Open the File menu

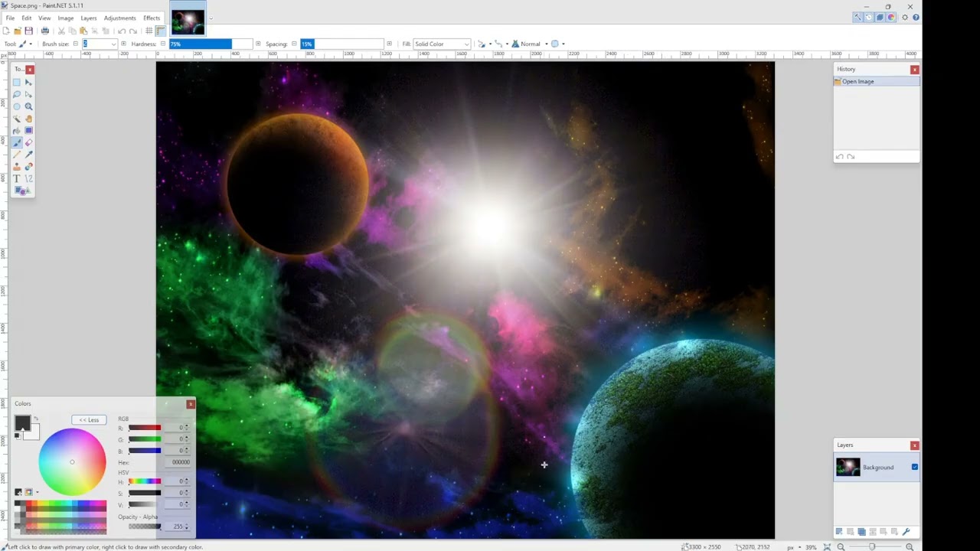pos(10,18)
